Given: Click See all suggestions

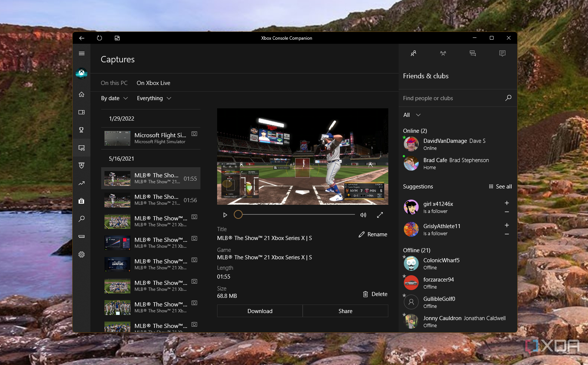Looking at the screenshot, I should (x=500, y=187).
